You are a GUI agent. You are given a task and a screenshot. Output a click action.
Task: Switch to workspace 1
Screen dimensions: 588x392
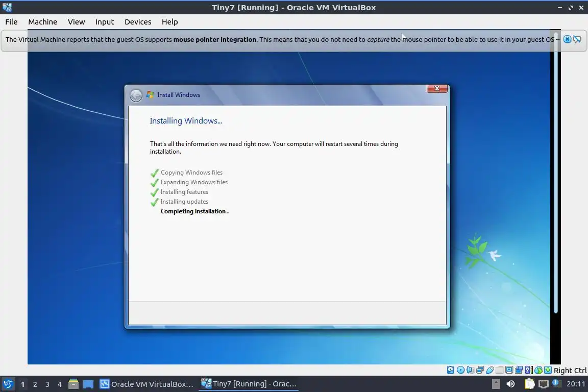pyautogui.click(x=22, y=384)
